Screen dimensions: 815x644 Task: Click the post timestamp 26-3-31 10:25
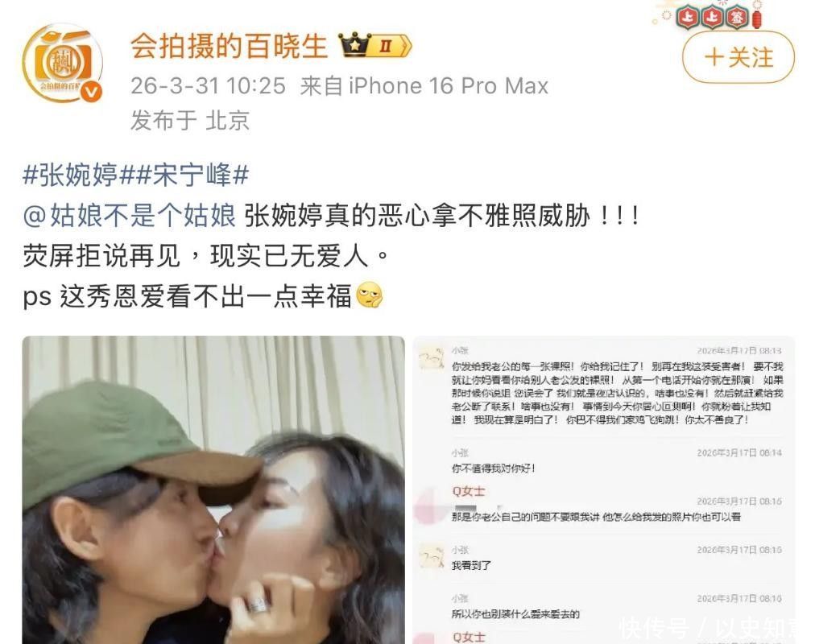coord(208,86)
